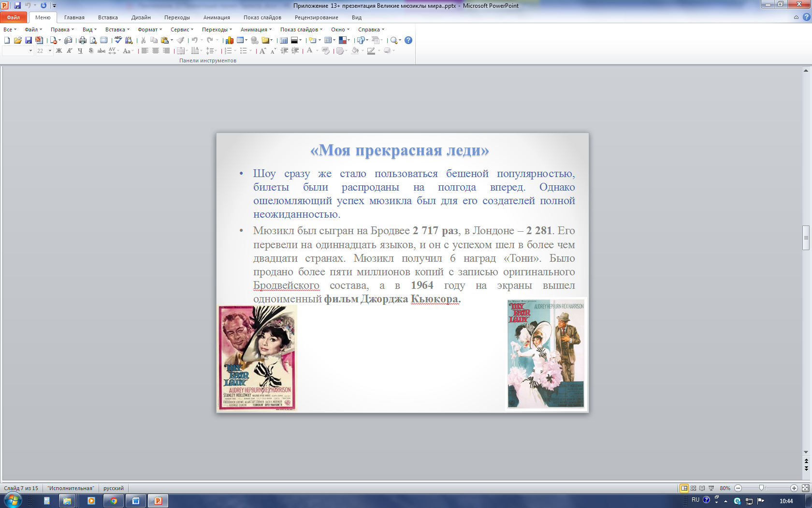Toggle underline (Ч) formatting

[x=80, y=51]
